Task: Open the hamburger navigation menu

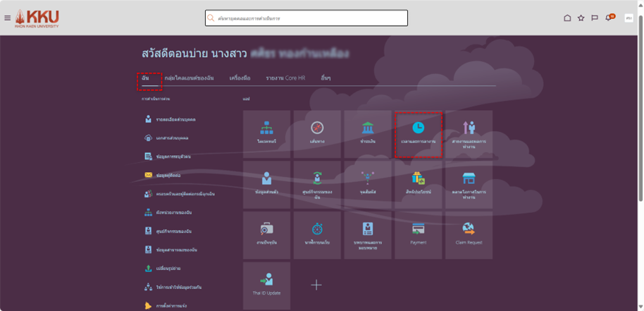Action: tap(7, 18)
